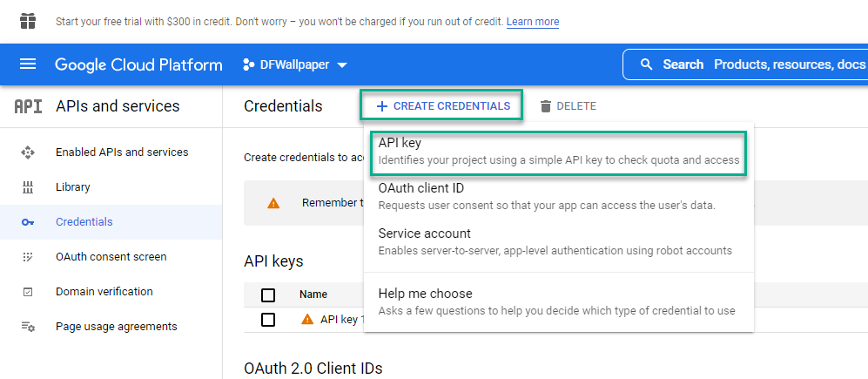
Task: Click the orange warning icon in reminder banner
Action: tap(273, 203)
